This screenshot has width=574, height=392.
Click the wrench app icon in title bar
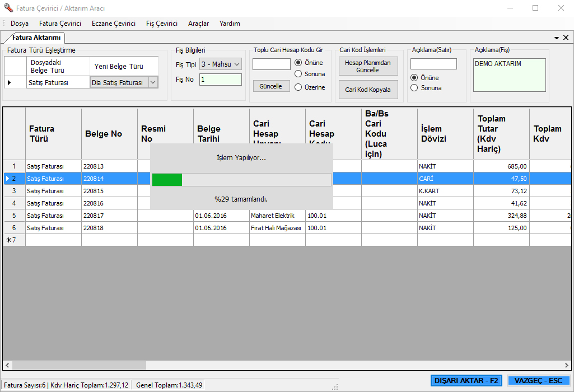8,8
